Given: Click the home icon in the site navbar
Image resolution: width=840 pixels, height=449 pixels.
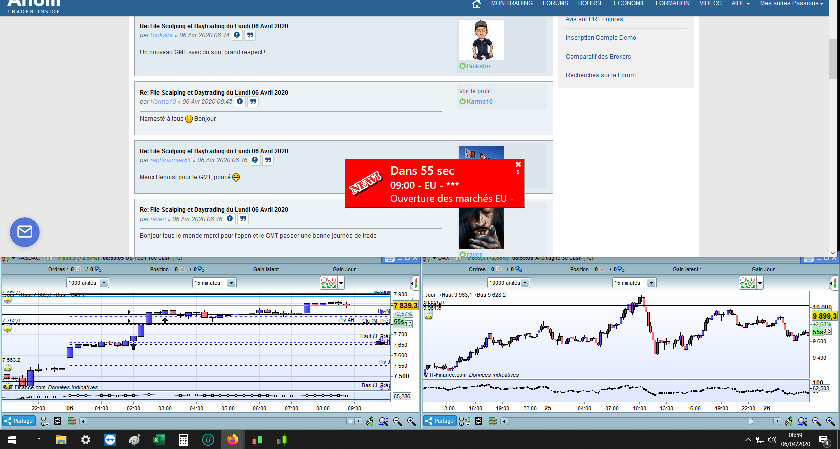Looking at the screenshot, I should pyautogui.click(x=476, y=4).
